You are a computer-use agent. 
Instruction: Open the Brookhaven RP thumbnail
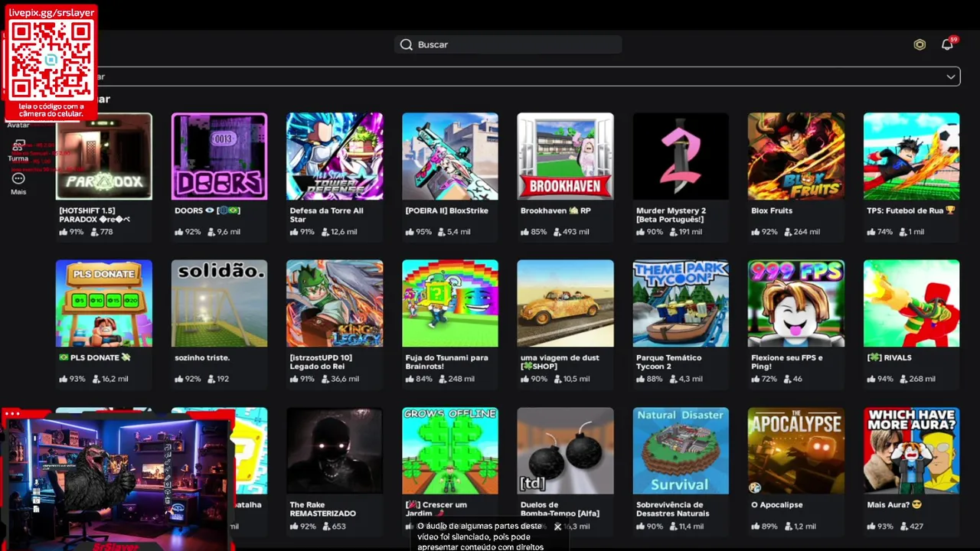coord(565,156)
